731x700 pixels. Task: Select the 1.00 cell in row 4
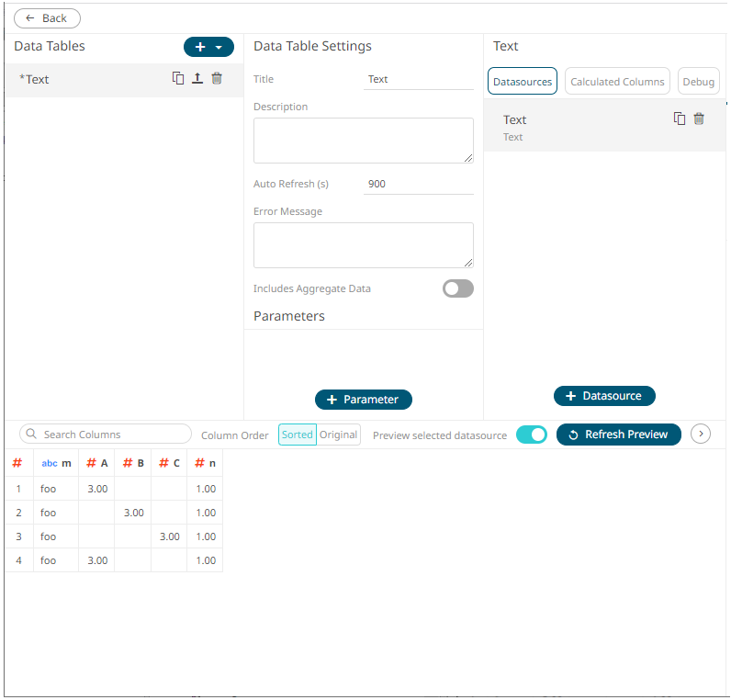206,560
